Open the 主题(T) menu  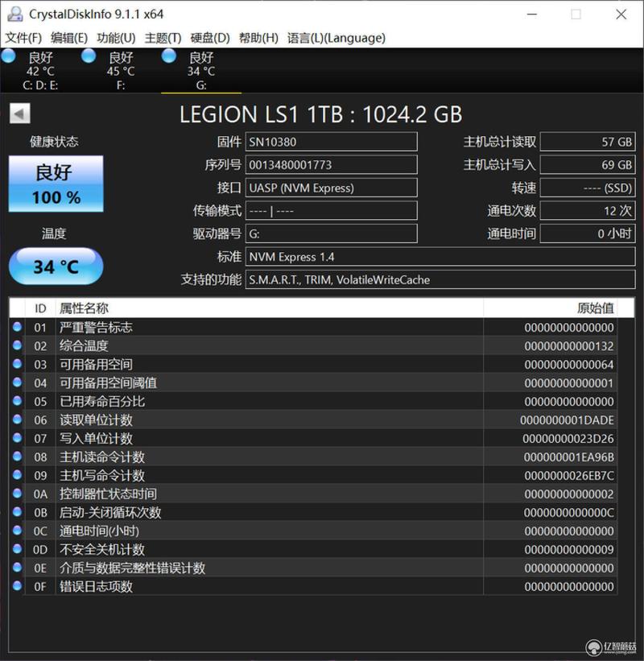point(163,38)
